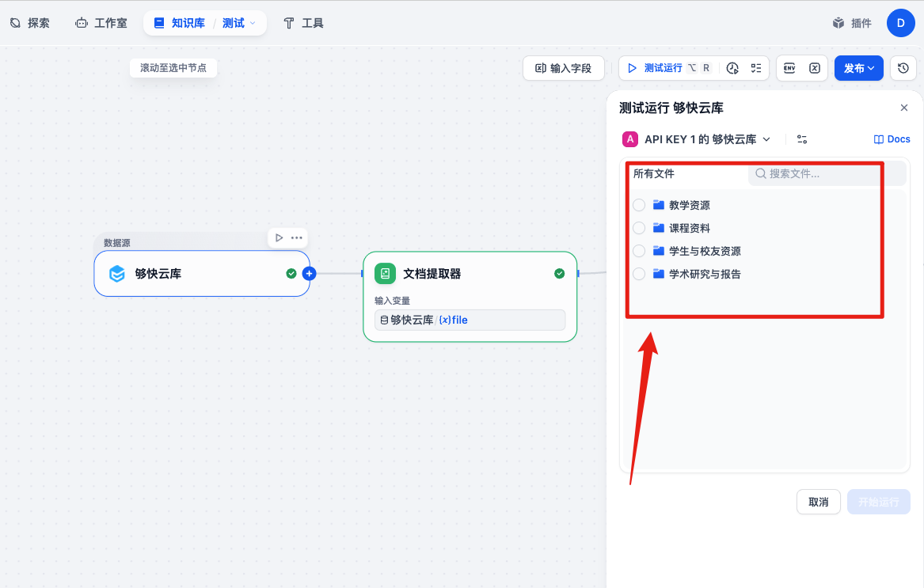Click the play icon above the 够快云库 node
Viewport: 924px width, 588px height.
tap(279, 237)
